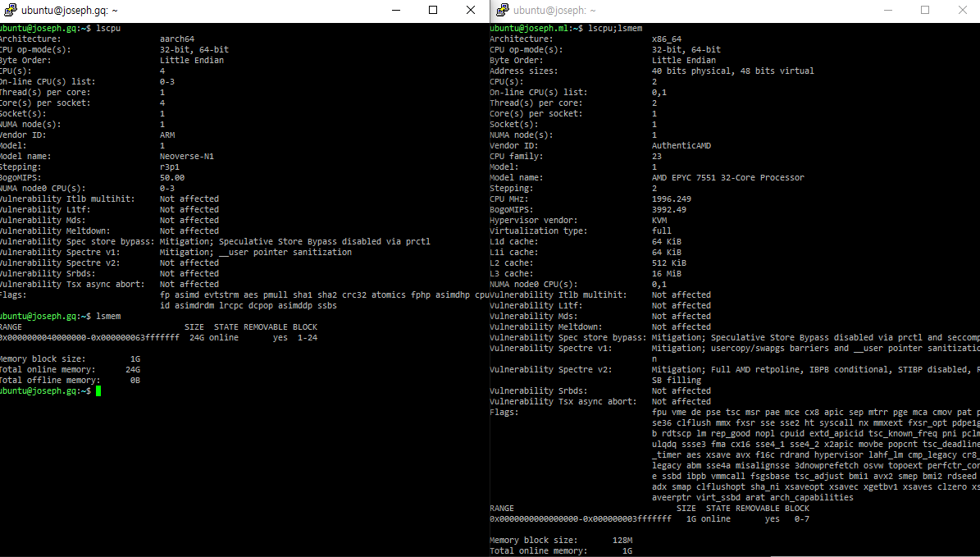Click '1-24' block value in left terminal
This screenshot has width=980, height=557.
click(308, 338)
